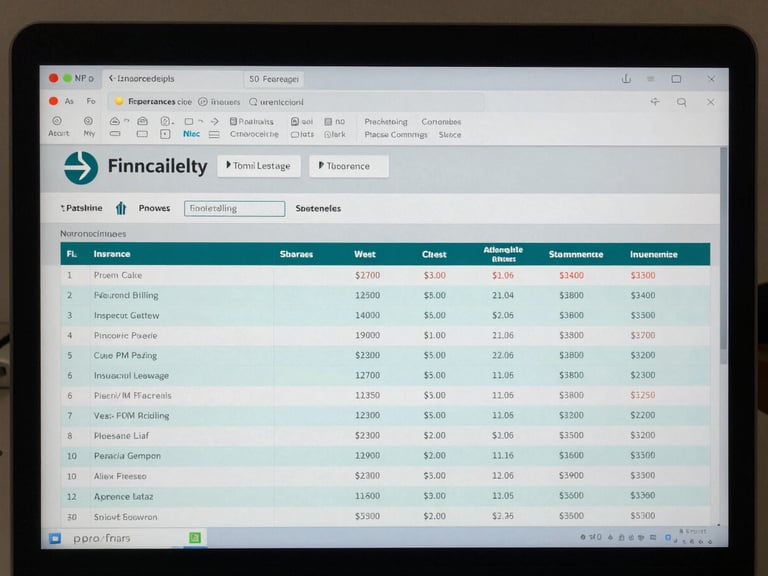This screenshot has width=768, height=576.
Task: Click the rectangle below the briefcase icon
Action: pos(142,134)
